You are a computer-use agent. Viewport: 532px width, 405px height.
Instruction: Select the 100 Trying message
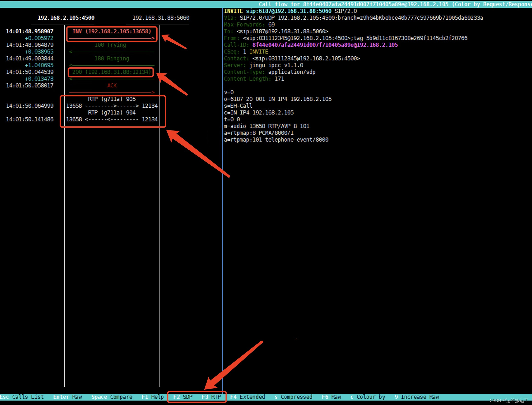pos(110,45)
